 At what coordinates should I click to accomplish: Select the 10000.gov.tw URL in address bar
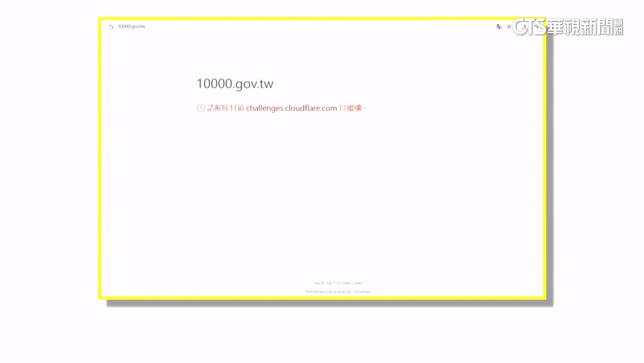[x=131, y=26]
